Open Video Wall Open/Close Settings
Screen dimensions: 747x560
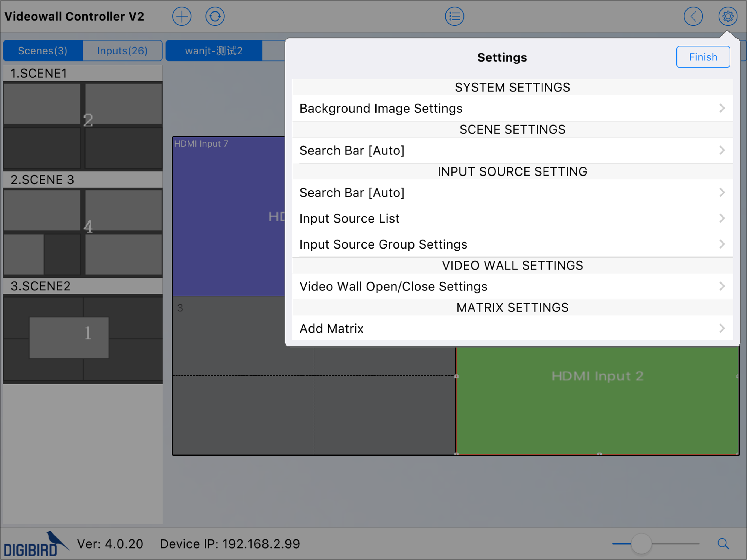tap(512, 286)
